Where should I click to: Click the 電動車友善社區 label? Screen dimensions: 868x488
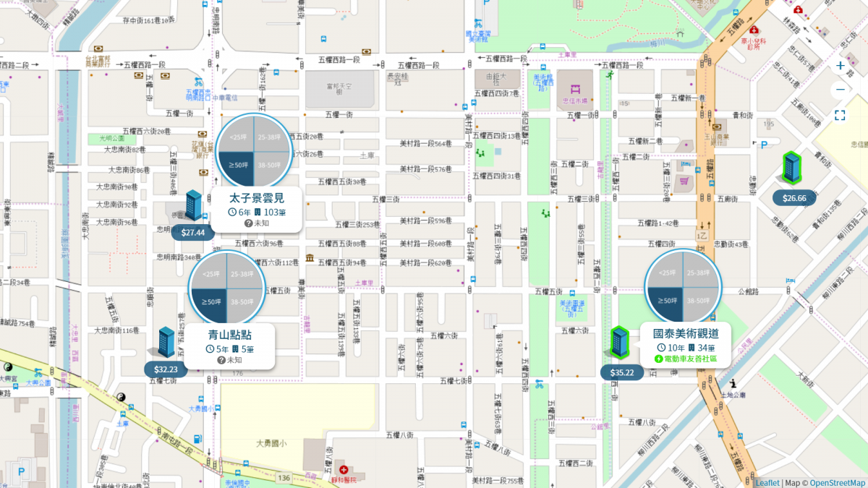coord(686,359)
